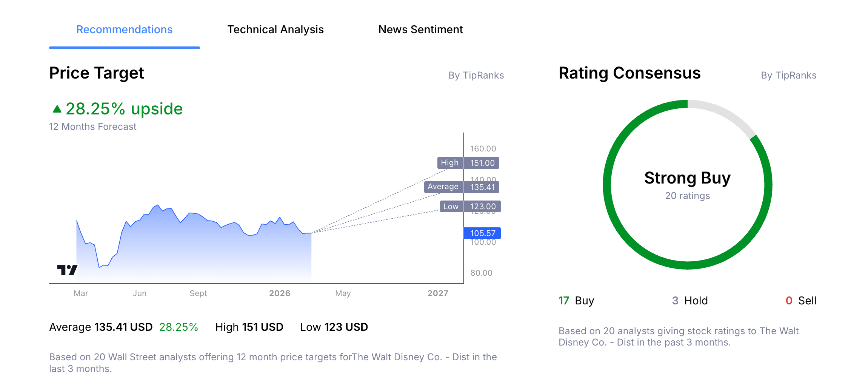Open the TipRanks link beside Price Target
This screenshot has width=868, height=392.
click(x=476, y=75)
